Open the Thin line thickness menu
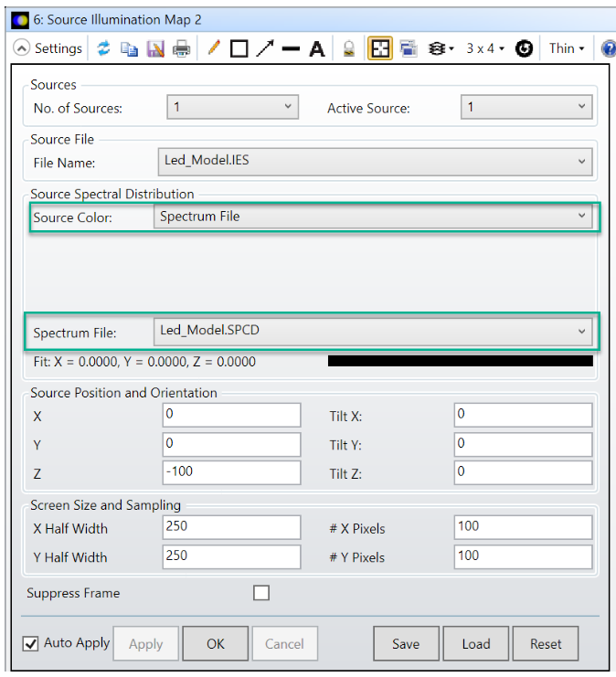 point(567,48)
